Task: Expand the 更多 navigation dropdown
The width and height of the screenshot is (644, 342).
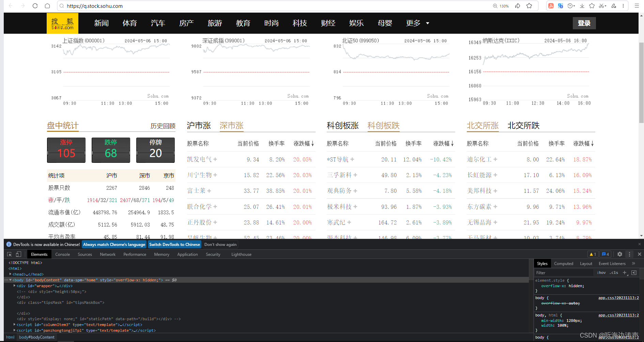Action: pos(417,23)
